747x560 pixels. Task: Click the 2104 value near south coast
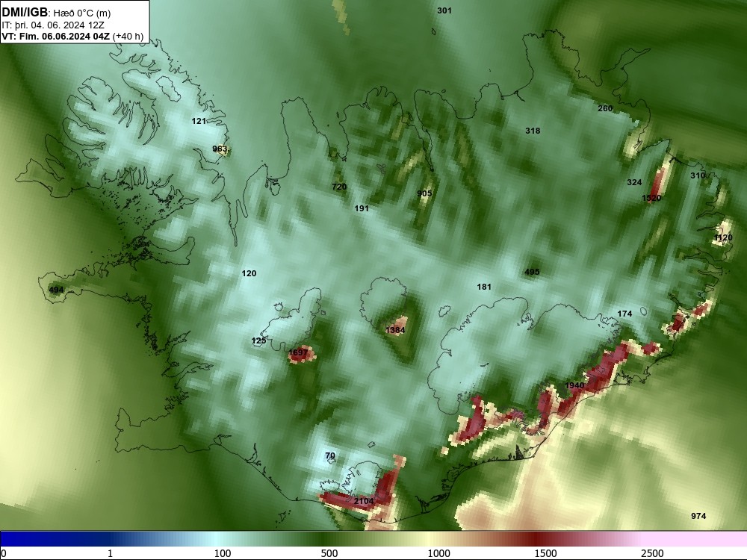[364, 501]
